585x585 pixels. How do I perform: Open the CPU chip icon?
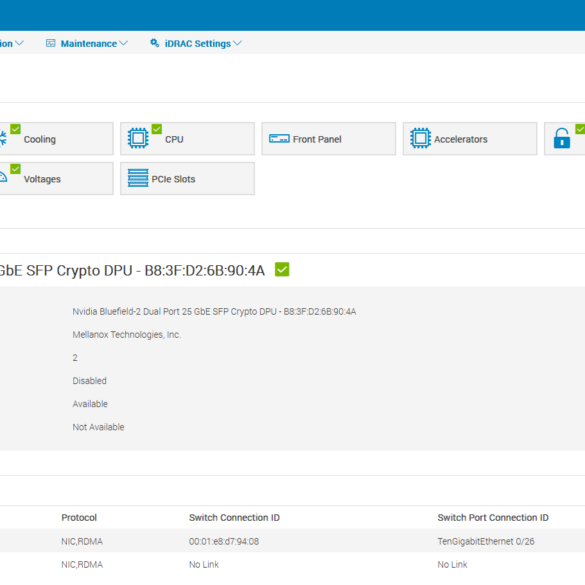138,138
